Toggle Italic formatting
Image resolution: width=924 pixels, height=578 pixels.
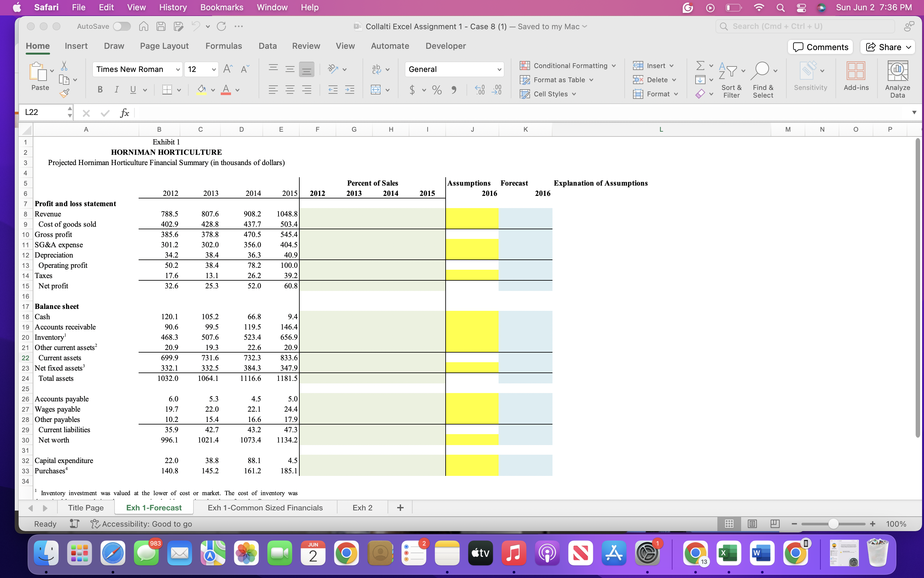coord(116,90)
